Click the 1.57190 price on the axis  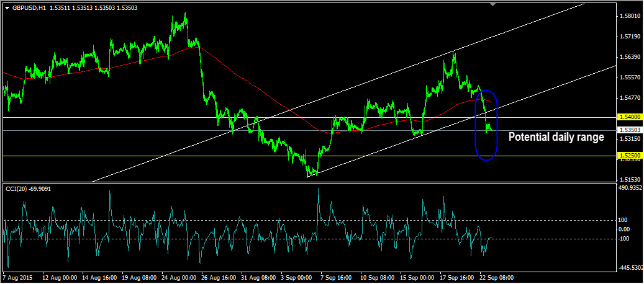click(632, 37)
